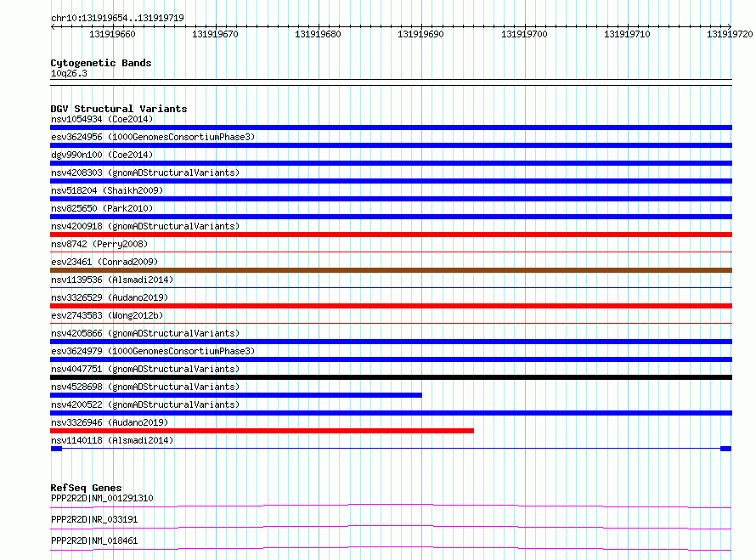The image size is (756, 560).
Task: Click the blue bar under esv3624979
Action: pyautogui.click(x=391, y=359)
